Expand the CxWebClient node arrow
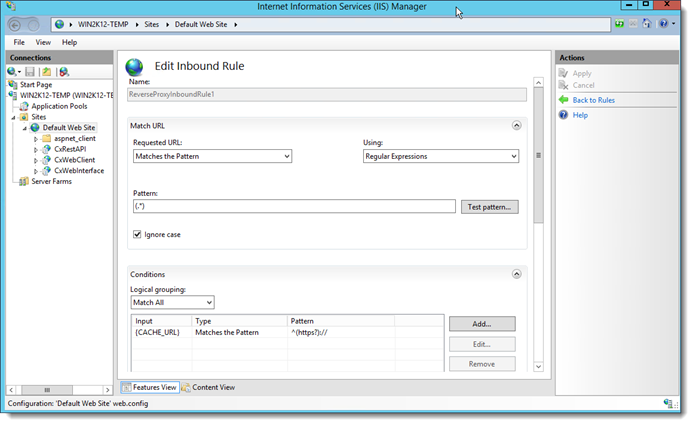The height and width of the screenshot is (425, 693). [x=36, y=160]
